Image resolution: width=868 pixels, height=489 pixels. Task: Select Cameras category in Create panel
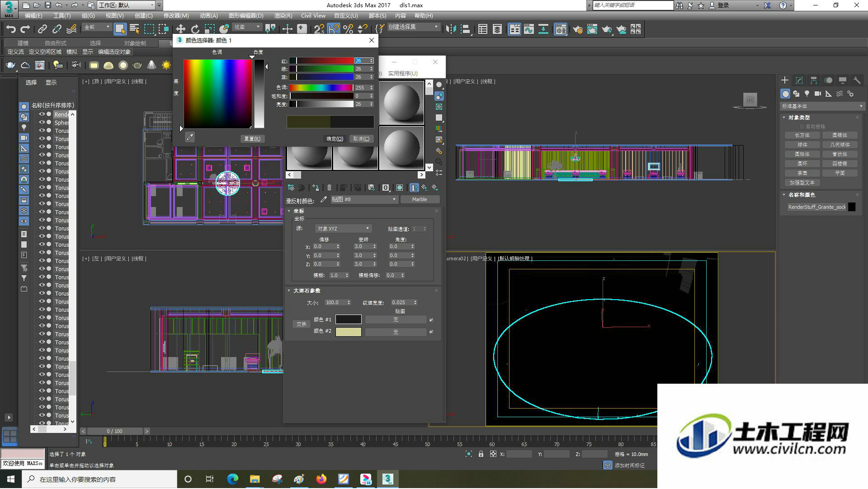tap(818, 94)
